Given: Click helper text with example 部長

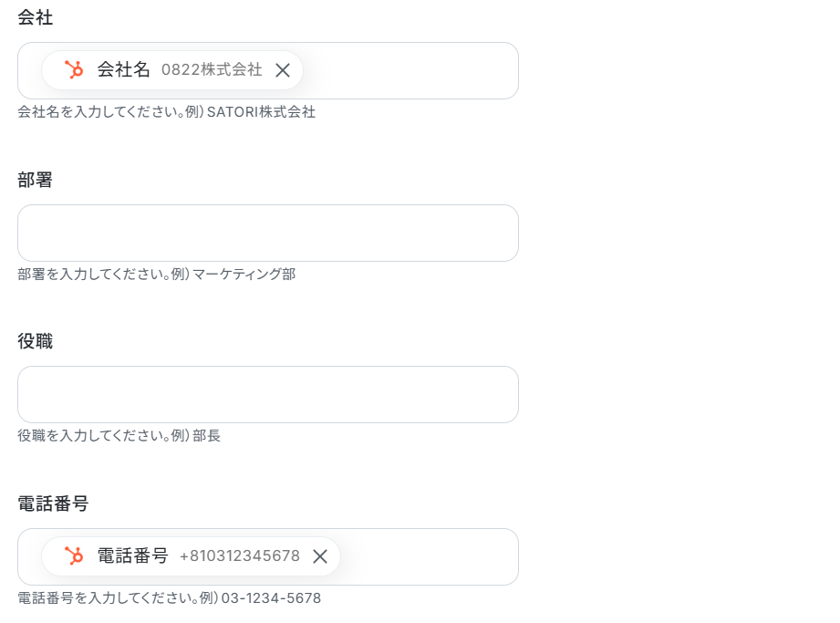Looking at the screenshot, I should click(119, 435).
